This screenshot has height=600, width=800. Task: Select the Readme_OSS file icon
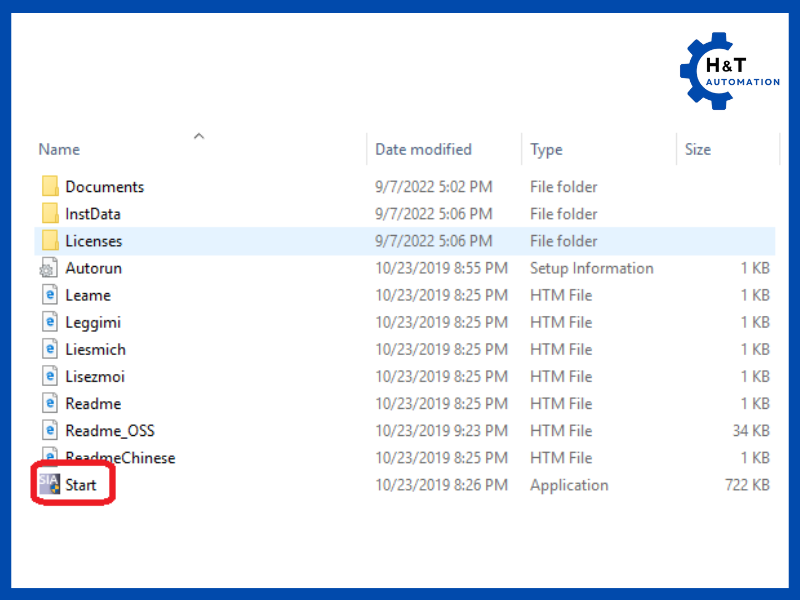point(50,431)
